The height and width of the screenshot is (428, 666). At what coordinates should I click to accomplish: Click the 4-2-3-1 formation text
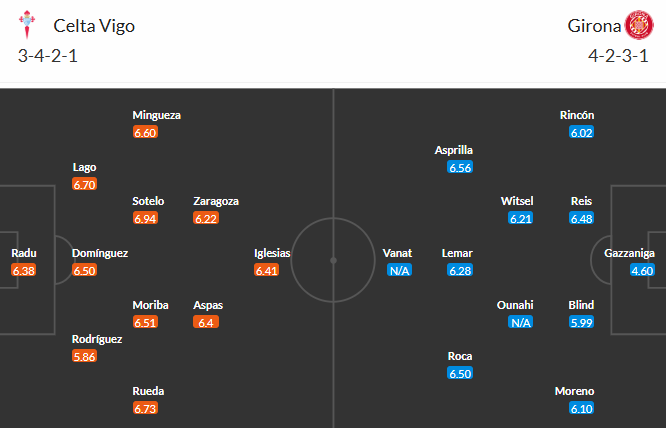click(x=618, y=56)
